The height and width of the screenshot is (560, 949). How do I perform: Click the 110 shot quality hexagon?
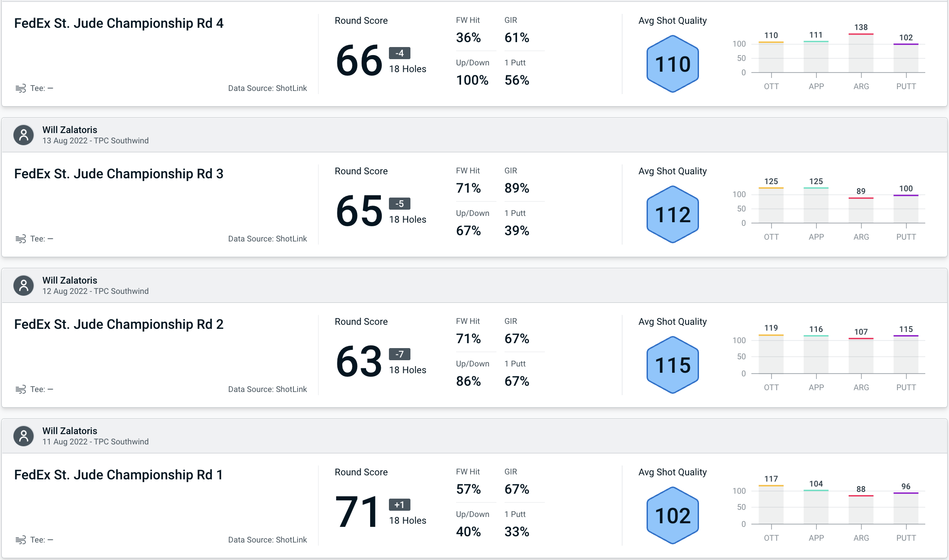[673, 64]
